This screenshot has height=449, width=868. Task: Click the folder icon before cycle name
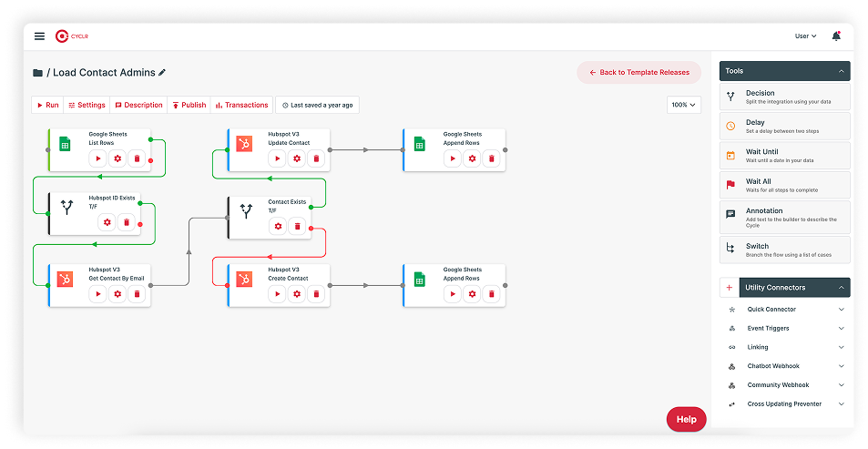37,73
